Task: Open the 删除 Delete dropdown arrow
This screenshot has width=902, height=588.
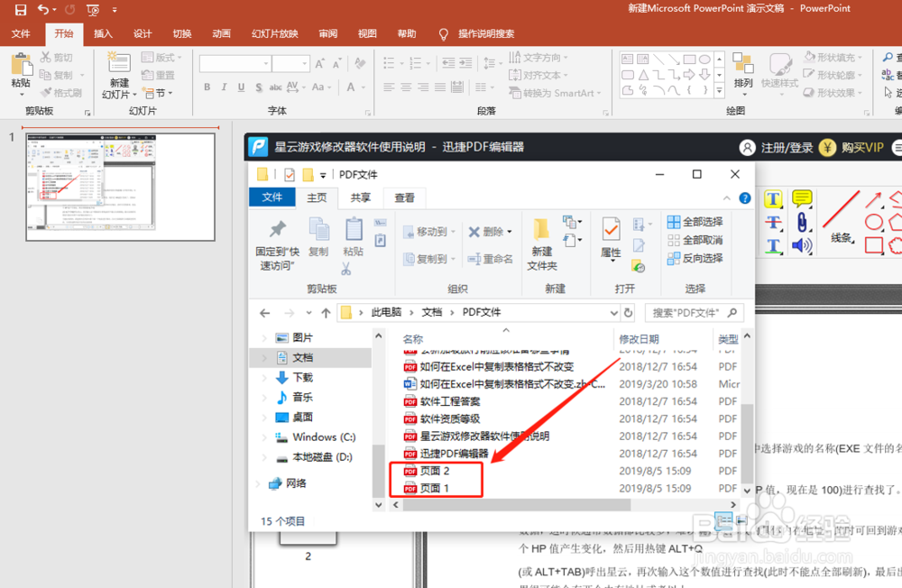Action: (x=510, y=232)
